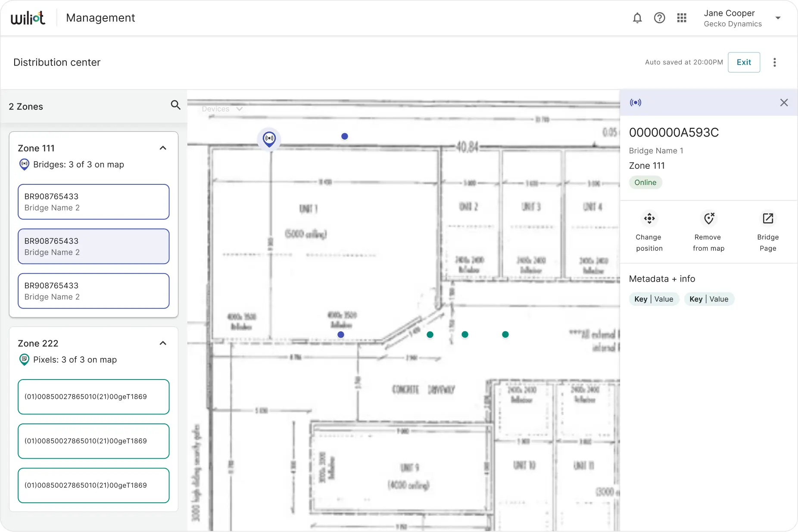Click the Zone 111 title in left panel

pos(36,148)
